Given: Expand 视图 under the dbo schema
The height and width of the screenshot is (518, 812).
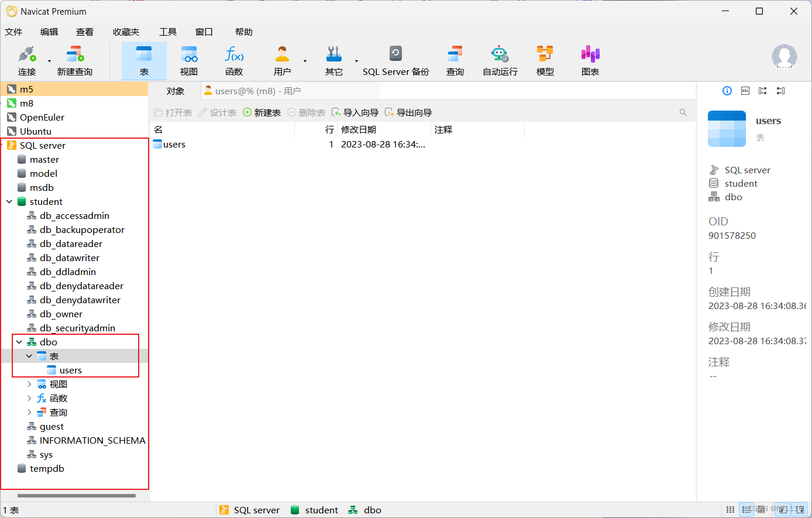Looking at the screenshot, I should pos(29,384).
